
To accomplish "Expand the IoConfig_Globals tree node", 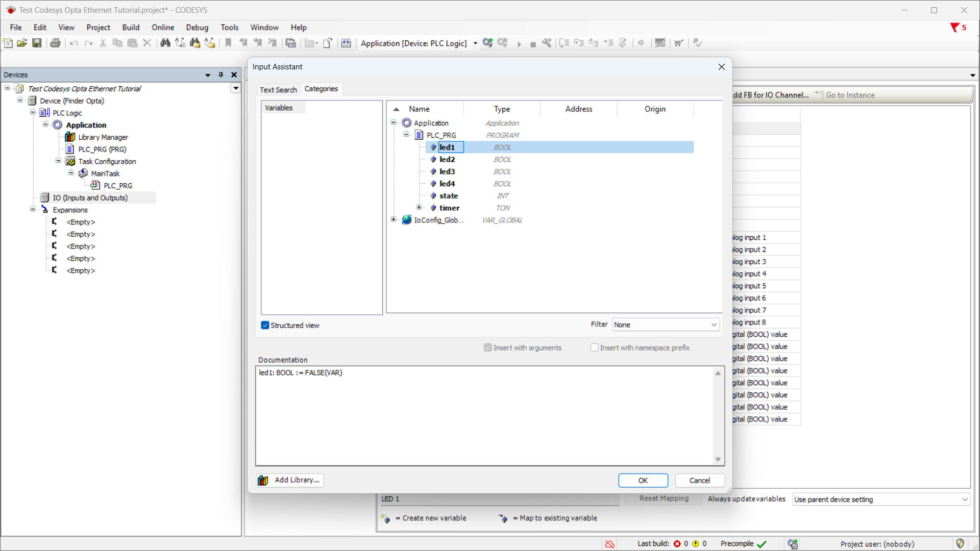I will (x=394, y=220).
